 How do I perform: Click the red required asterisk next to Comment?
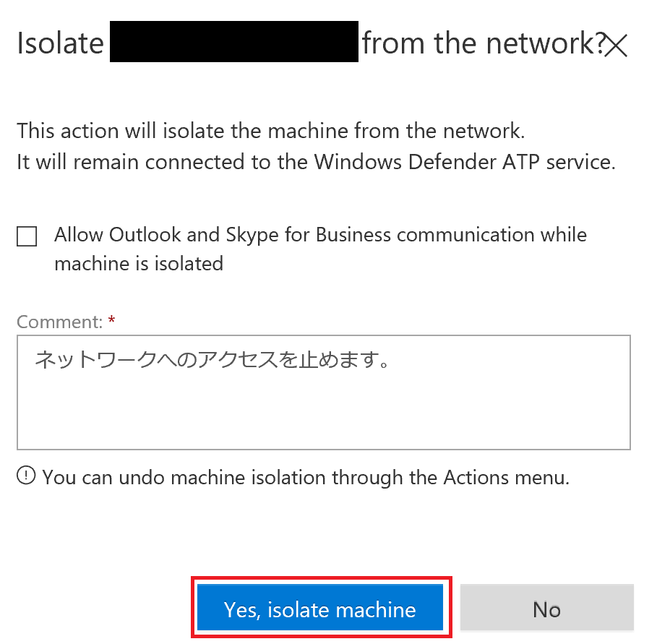click(111, 320)
